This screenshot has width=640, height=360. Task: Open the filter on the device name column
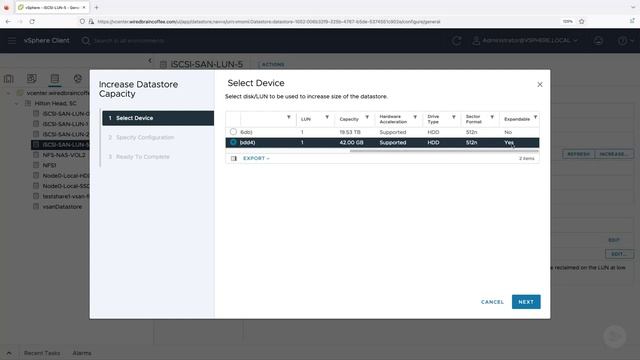click(289, 117)
